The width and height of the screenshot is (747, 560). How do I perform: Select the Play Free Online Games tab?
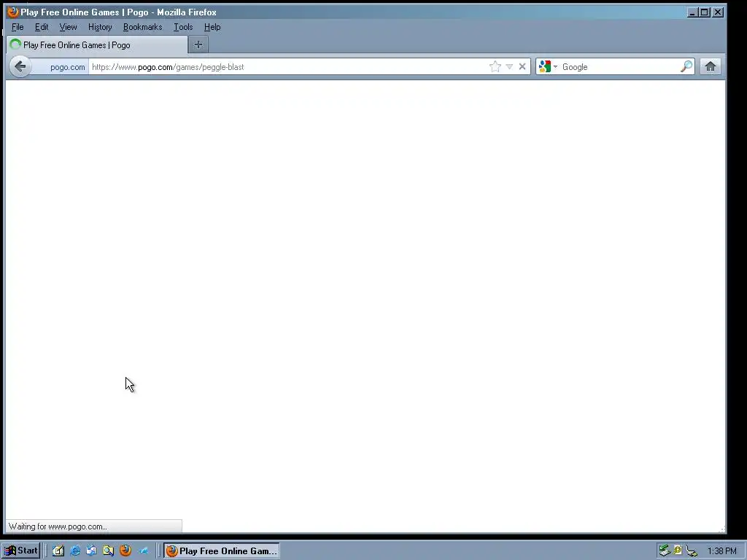click(97, 44)
